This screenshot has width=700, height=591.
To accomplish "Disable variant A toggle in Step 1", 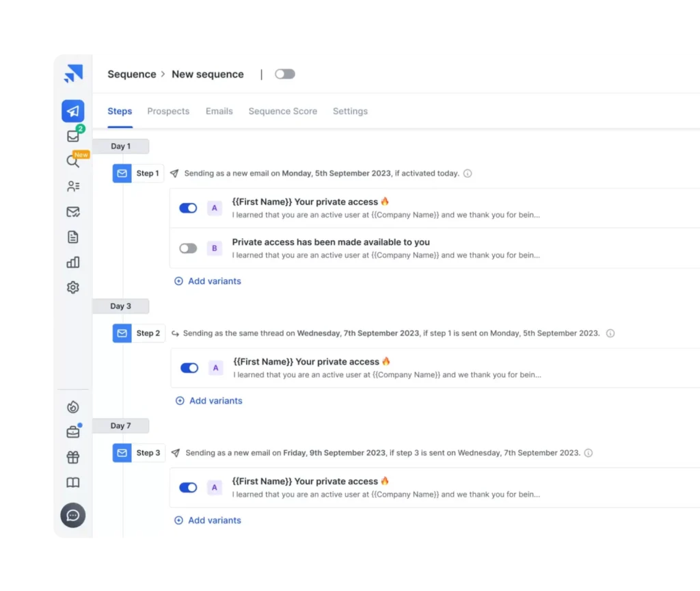I will [x=188, y=208].
